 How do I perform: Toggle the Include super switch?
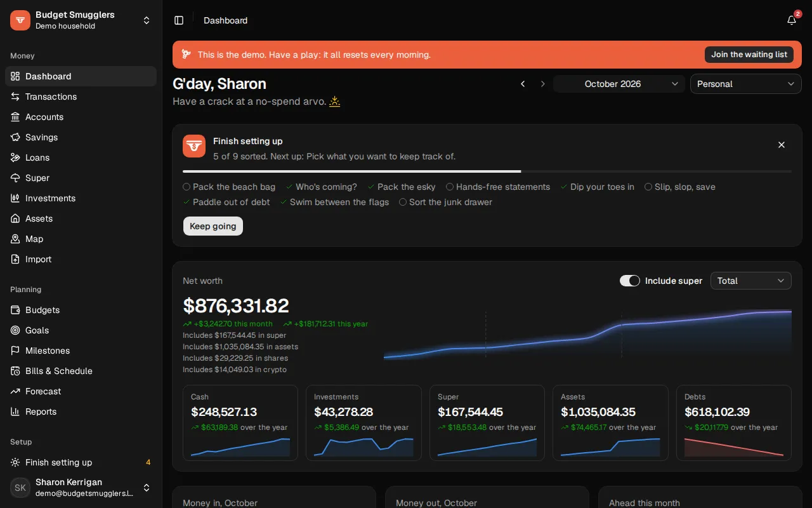pyautogui.click(x=630, y=281)
